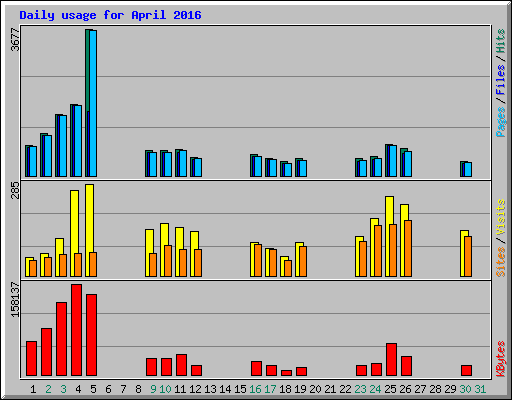Click day label 21 on the x-axis

[x=330, y=389]
